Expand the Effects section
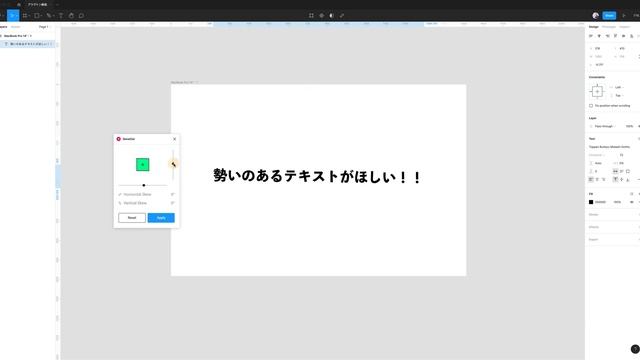 (594, 227)
